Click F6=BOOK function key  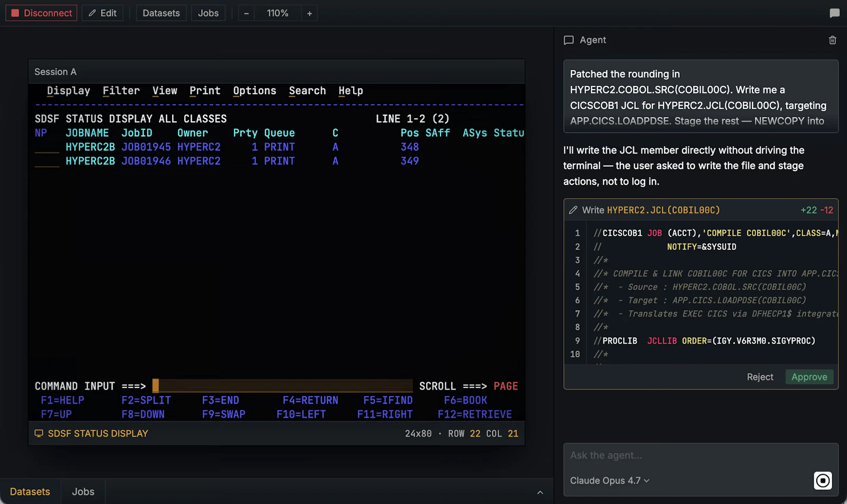pos(465,400)
